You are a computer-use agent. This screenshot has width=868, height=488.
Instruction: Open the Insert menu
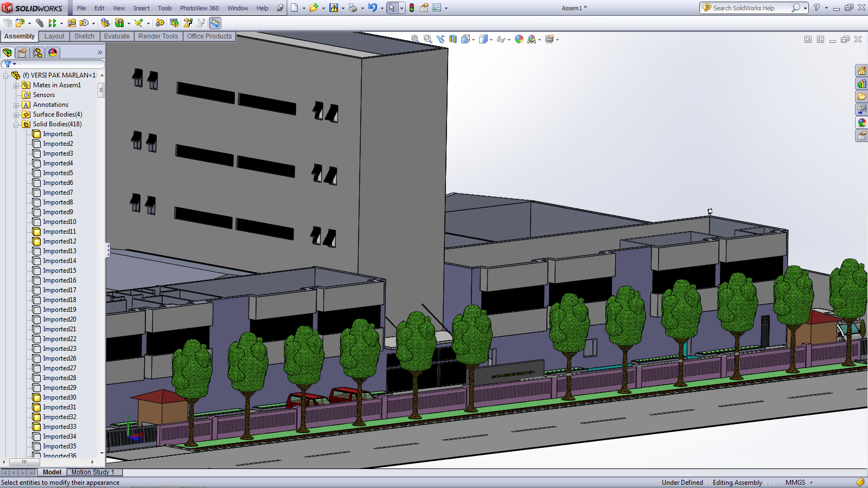(142, 8)
